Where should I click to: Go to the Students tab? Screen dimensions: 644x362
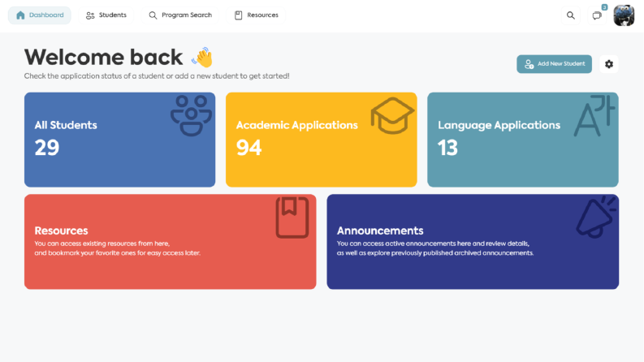pos(106,15)
